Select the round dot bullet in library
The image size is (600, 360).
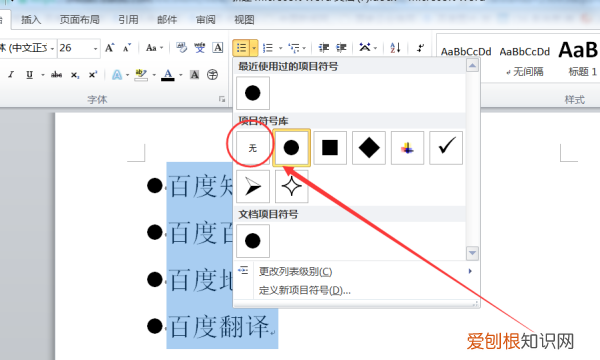click(x=291, y=148)
